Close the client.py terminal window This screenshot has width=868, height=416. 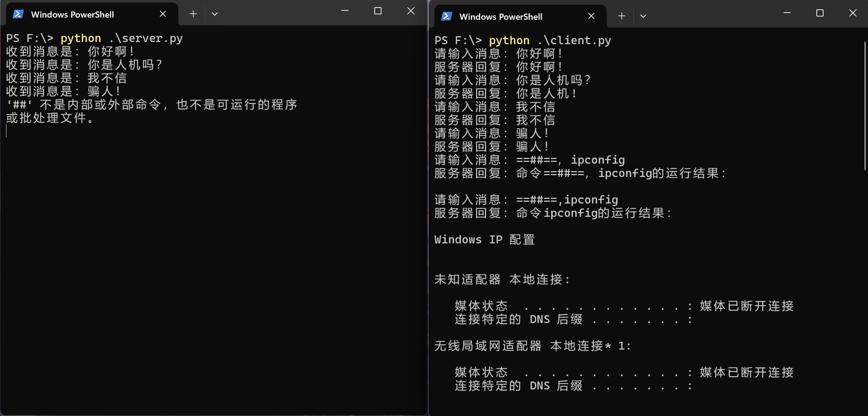point(853,13)
